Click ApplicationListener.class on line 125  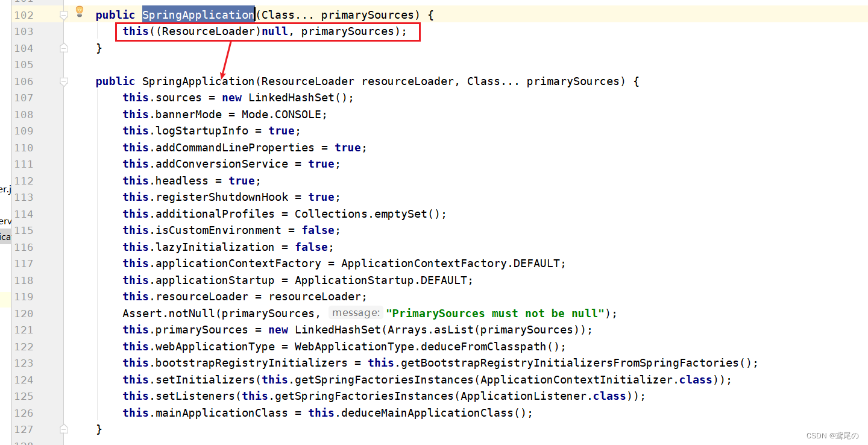[x=543, y=396]
